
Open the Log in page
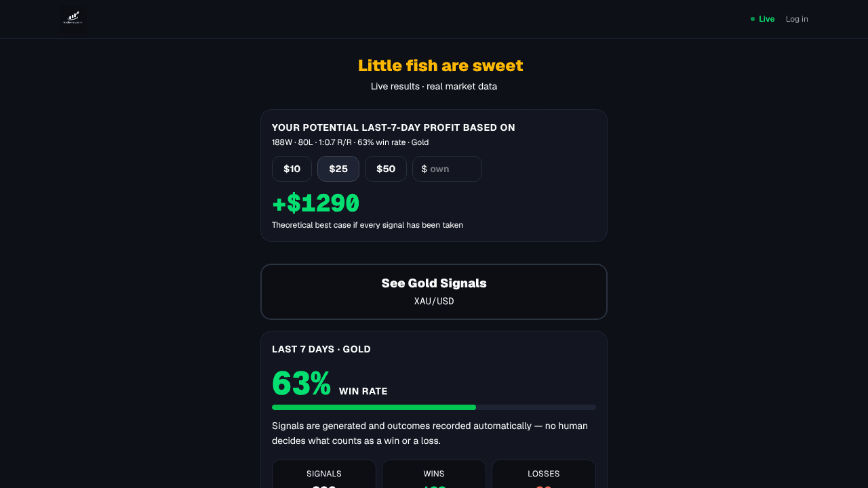tap(797, 19)
